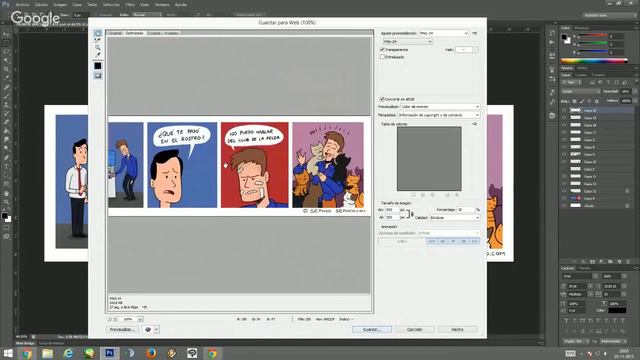
Task: Switch to the Optimizado tab
Action: tap(134, 33)
